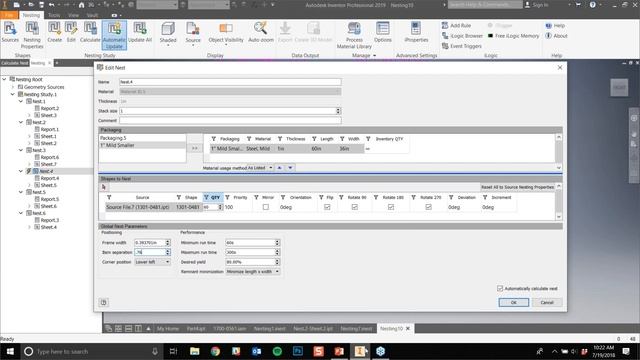This screenshot has width=640, height=360.
Task: Select Free iLogic Memory
Action: (x=513, y=36)
